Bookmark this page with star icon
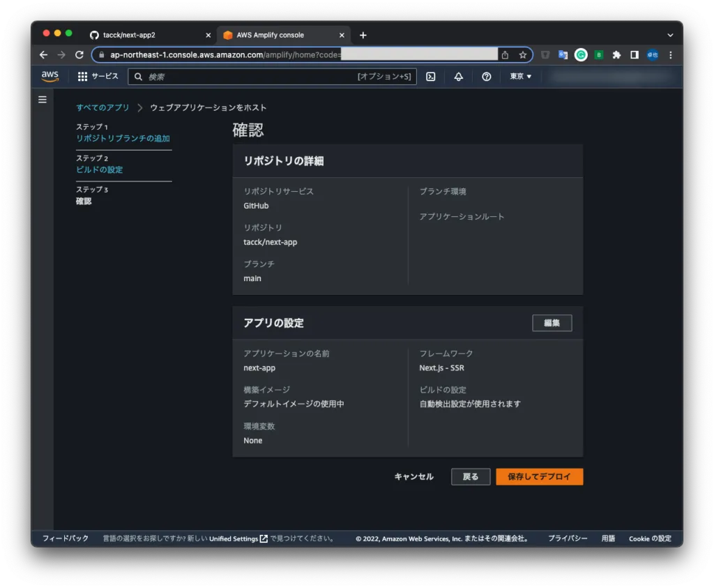Viewport: 714px width, 588px height. [x=522, y=54]
